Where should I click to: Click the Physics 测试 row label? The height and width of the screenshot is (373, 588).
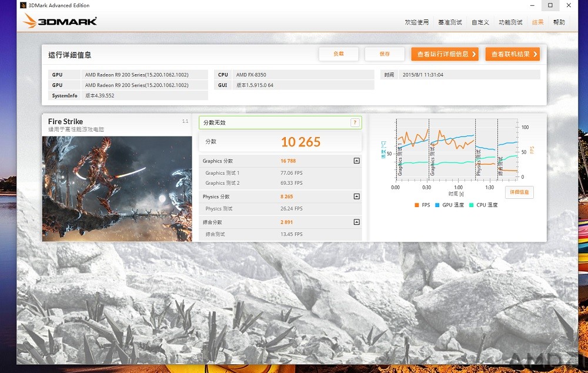(x=219, y=209)
